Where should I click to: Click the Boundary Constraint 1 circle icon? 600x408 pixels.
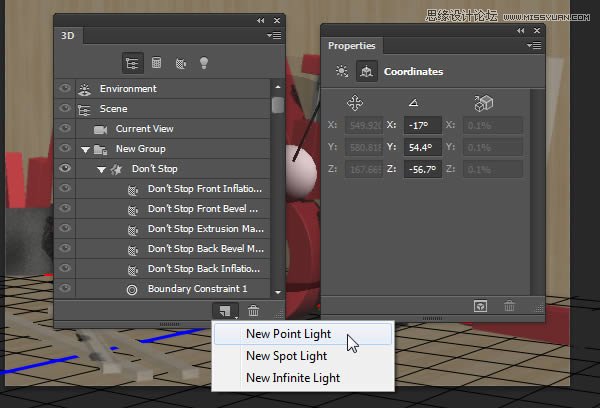click(132, 290)
